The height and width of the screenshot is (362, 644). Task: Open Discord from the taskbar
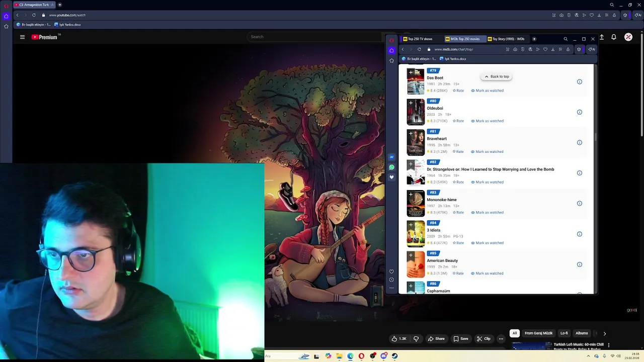[383, 356]
